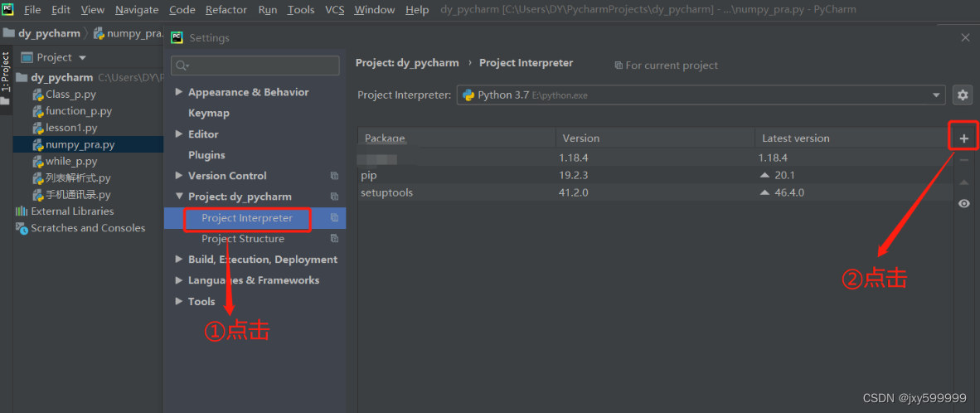Open the File menu
Image resolution: width=980 pixels, height=413 pixels.
pyautogui.click(x=32, y=9)
